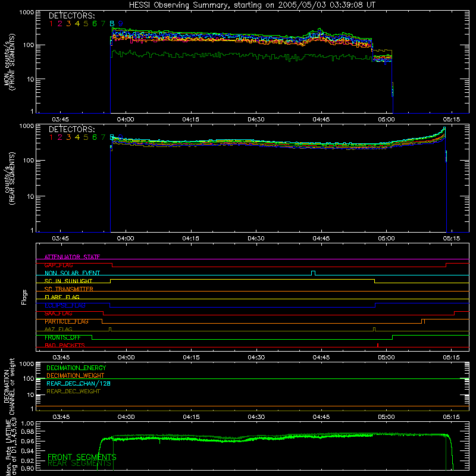
Task: Click the HESSI Observing Summary title text
Action: (252, 5)
